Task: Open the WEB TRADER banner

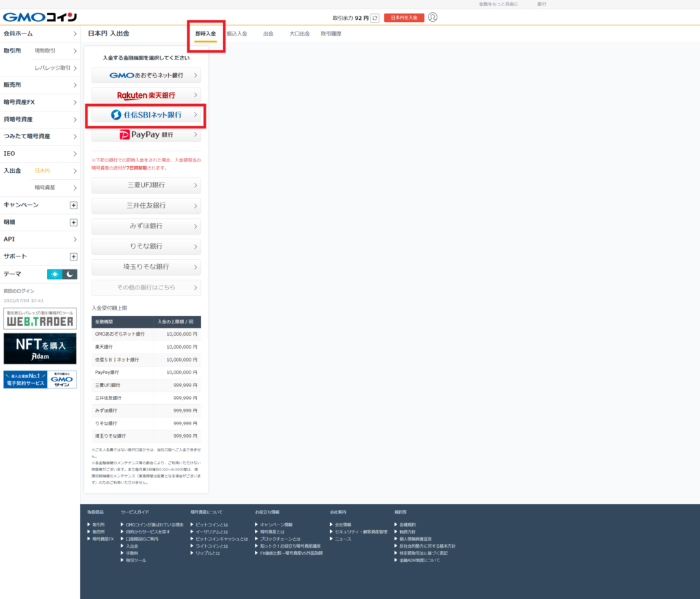Action: (x=40, y=319)
